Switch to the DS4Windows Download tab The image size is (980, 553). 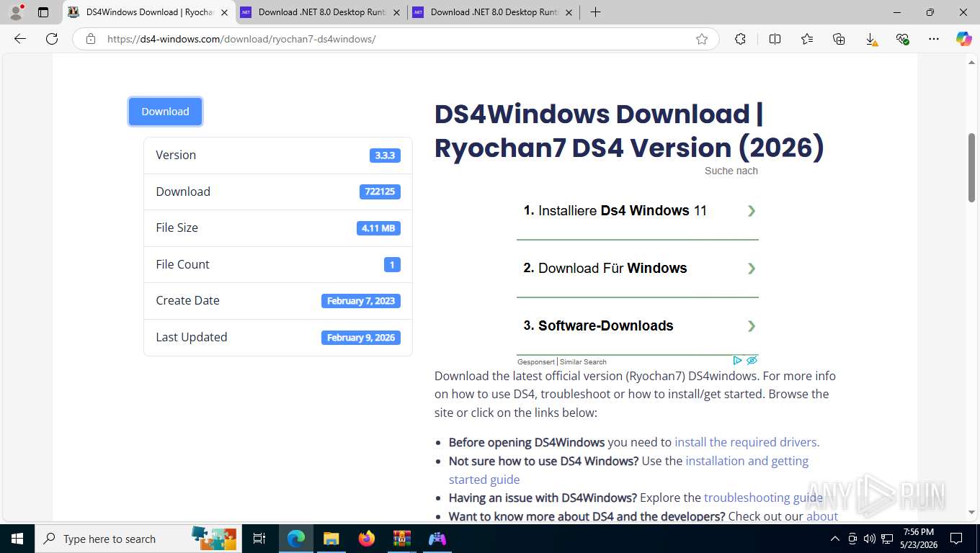148,12
